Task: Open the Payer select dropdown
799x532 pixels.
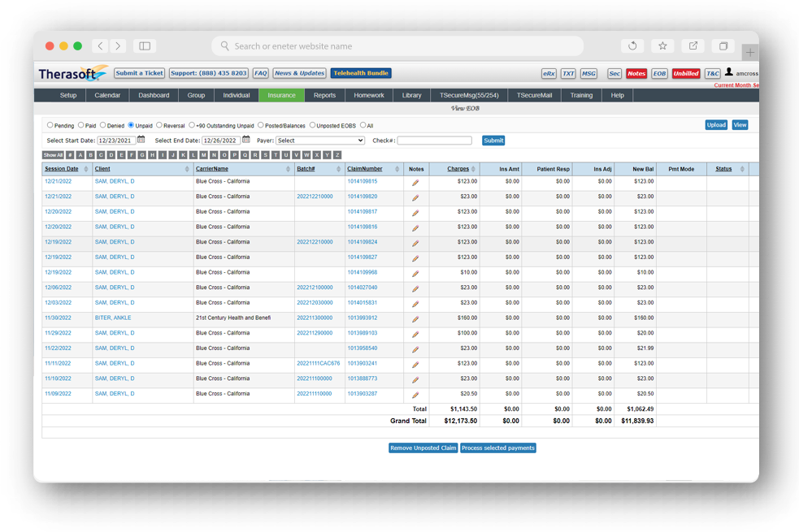Action: click(320, 141)
